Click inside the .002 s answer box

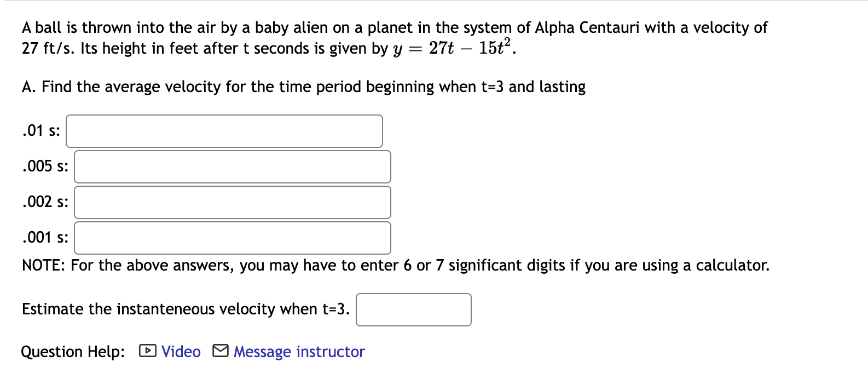232,202
